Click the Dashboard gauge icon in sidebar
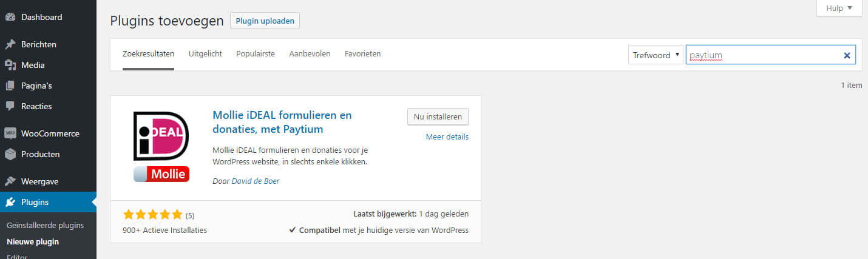 point(10,18)
